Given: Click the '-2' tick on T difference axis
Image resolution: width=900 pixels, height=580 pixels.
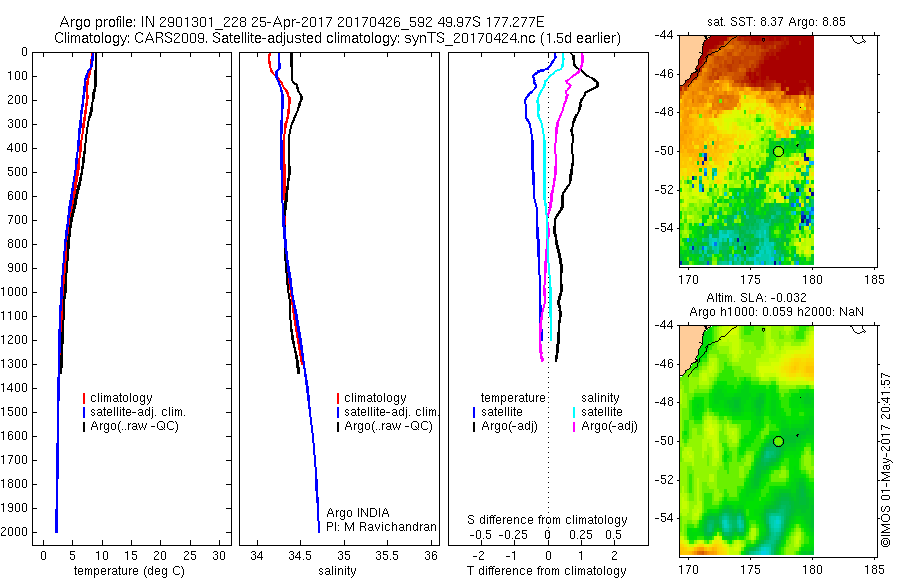Looking at the screenshot, I should click(x=479, y=556).
